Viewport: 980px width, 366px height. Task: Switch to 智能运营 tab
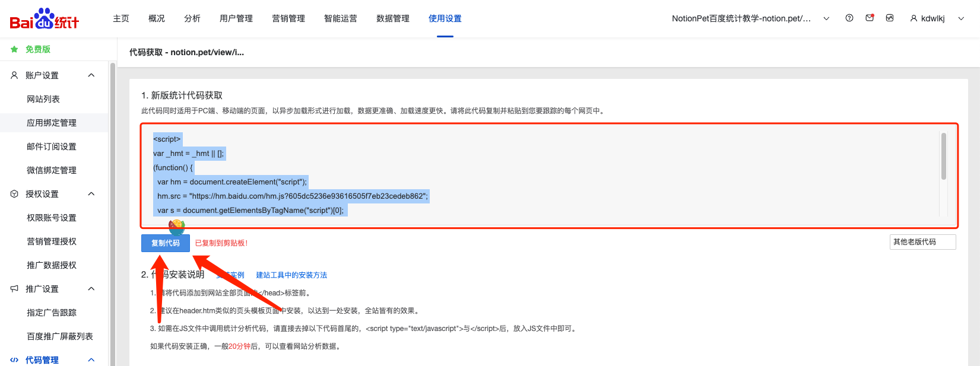(x=341, y=18)
